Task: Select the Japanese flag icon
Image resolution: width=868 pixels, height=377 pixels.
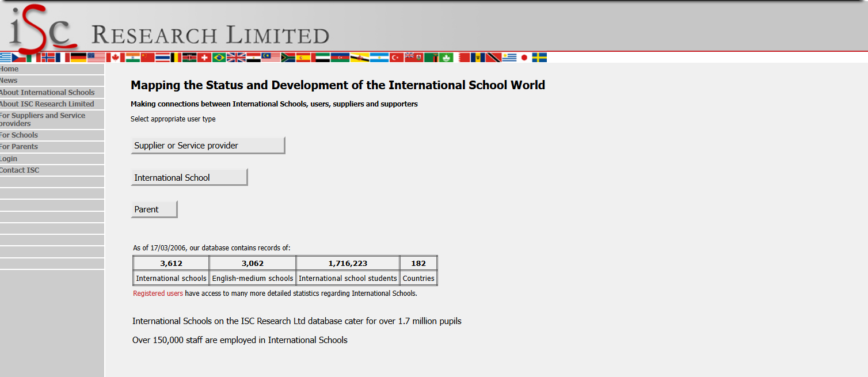Action: tap(524, 58)
